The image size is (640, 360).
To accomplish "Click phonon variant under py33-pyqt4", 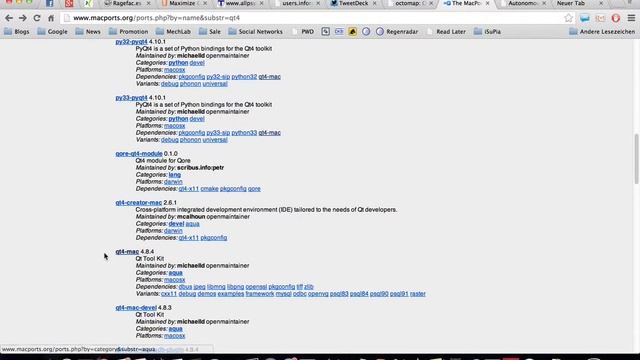I will [191, 140].
